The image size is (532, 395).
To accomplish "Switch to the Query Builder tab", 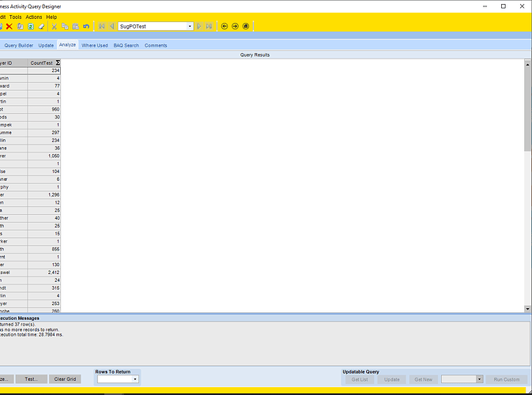I will pyautogui.click(x=19, y=46).
